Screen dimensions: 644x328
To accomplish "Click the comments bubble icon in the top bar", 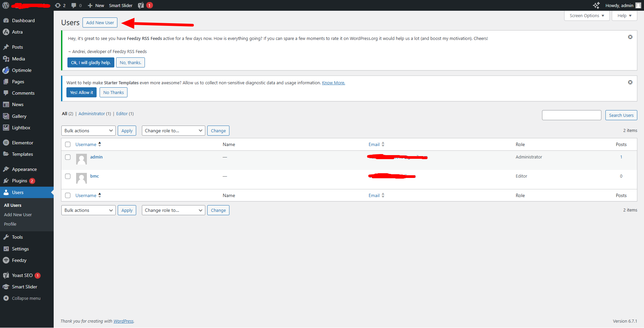I will 74,5.
